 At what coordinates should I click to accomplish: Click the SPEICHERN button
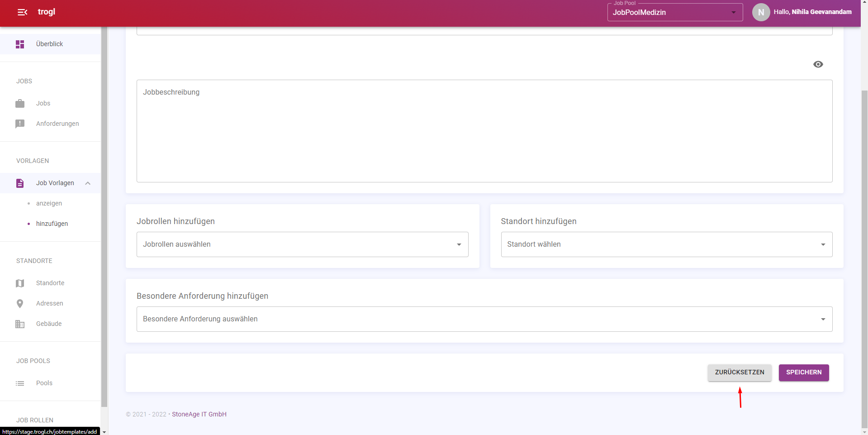coord(804,373)
